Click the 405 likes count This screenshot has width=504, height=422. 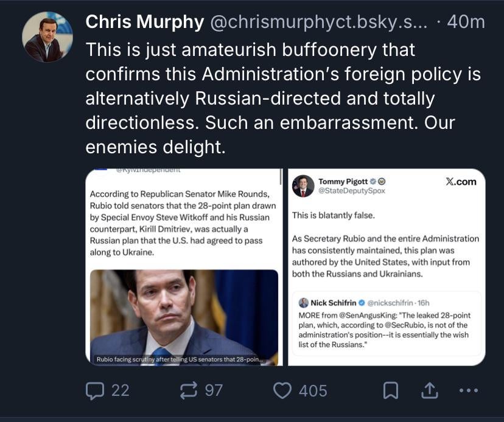[313, 390]
